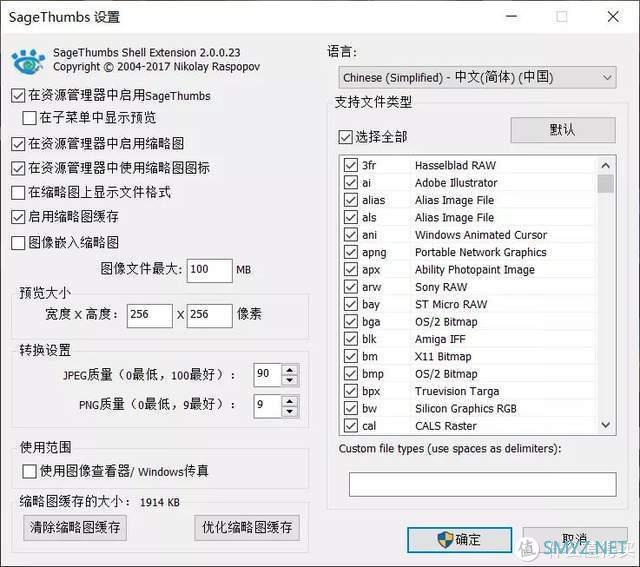The height and width of the screenshot is (567, 640).
Task: Click the 取消 cancel button
Action: click(575, 540)
